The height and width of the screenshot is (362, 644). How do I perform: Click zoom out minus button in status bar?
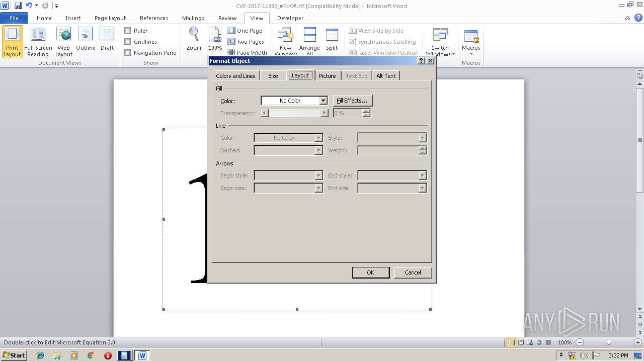point(579,342)
